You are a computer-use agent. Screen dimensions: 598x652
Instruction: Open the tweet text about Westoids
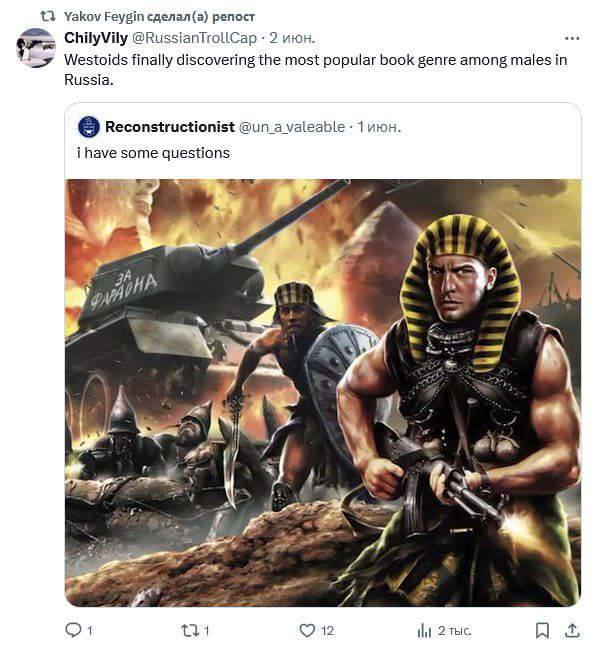pos(316,69)
